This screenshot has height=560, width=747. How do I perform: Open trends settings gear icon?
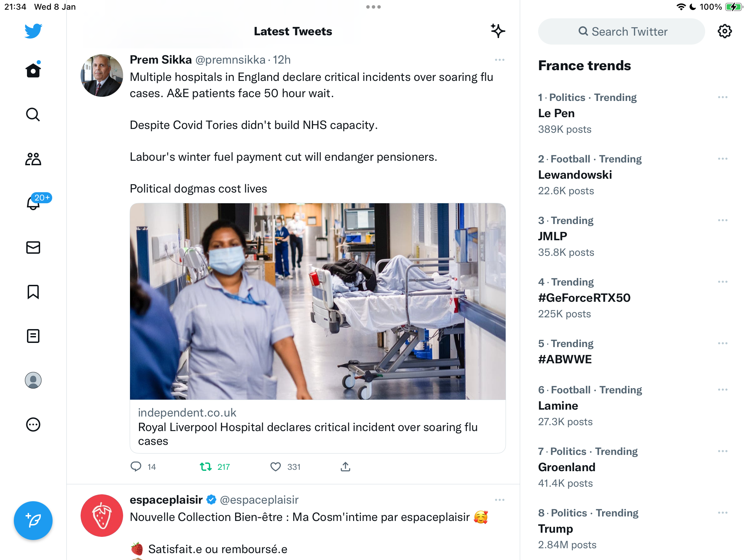pos(725,31)
